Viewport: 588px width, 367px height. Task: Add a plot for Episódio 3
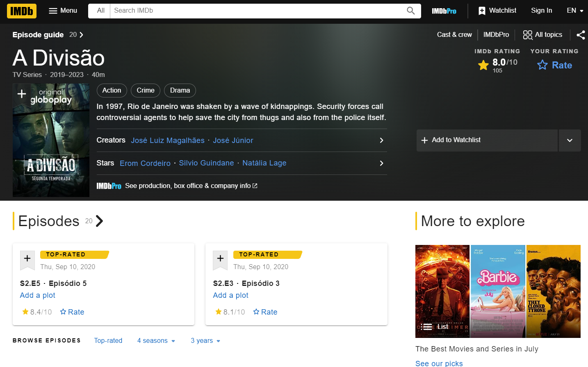coord(230,295)
